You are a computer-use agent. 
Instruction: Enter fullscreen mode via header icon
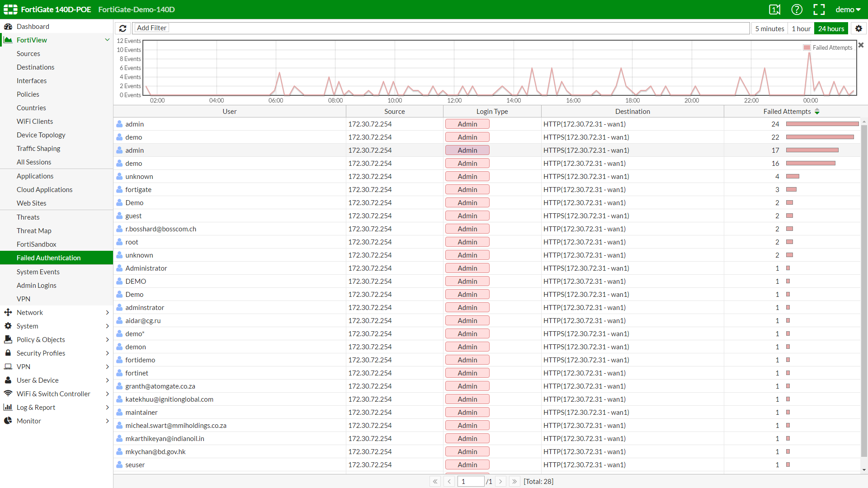pos(819,9)
